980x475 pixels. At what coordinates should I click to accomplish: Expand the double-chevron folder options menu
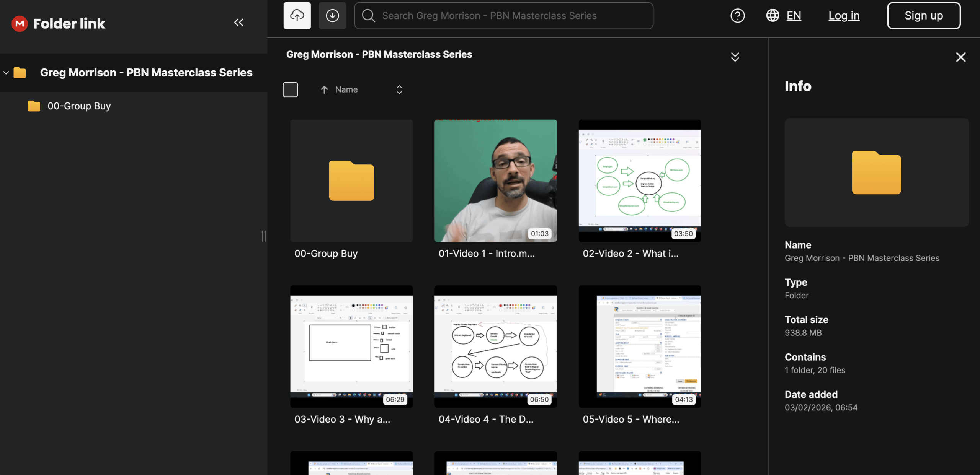coord(735,57)
